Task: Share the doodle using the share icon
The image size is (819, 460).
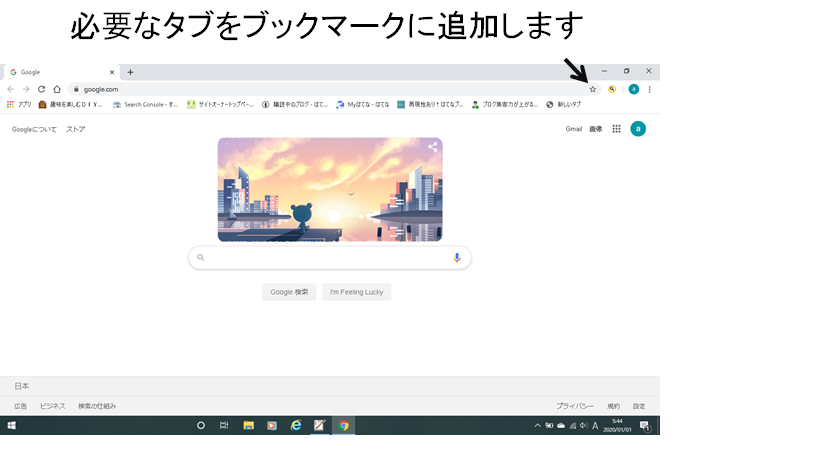Action: click(x=432, y=147)
